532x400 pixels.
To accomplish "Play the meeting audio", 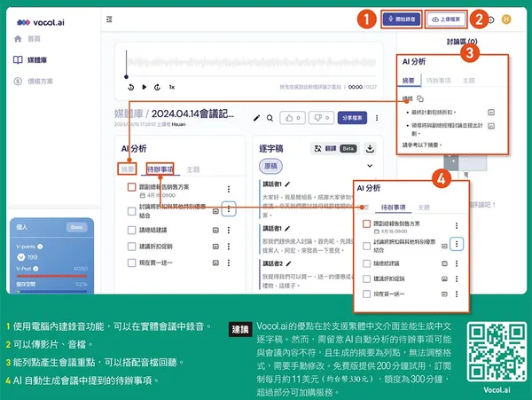I will 145,87.
